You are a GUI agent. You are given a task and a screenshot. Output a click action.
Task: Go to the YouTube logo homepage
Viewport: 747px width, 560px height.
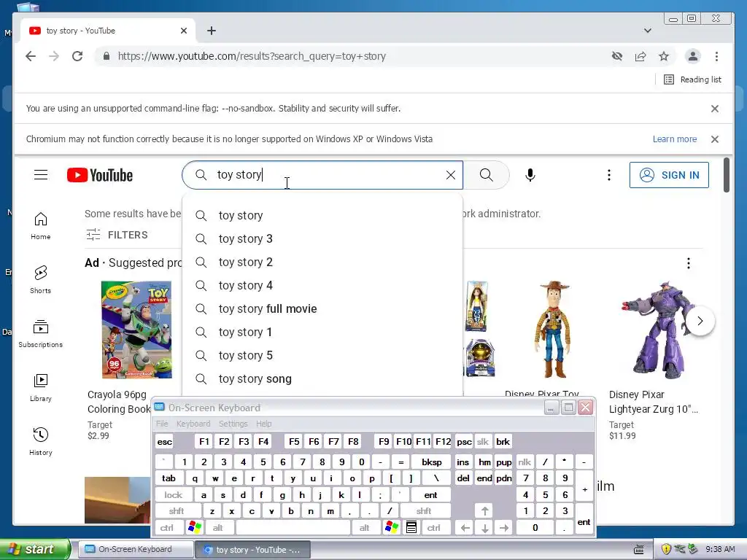pyautogui.click(x=100, y=175)
